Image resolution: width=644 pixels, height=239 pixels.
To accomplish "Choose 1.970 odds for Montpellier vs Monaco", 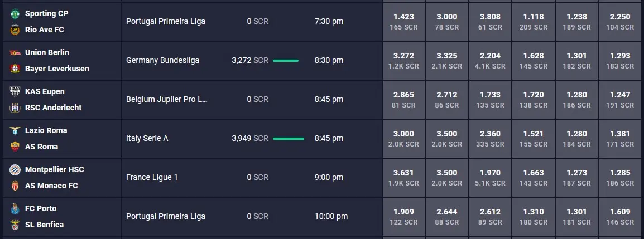I will 490,178.
